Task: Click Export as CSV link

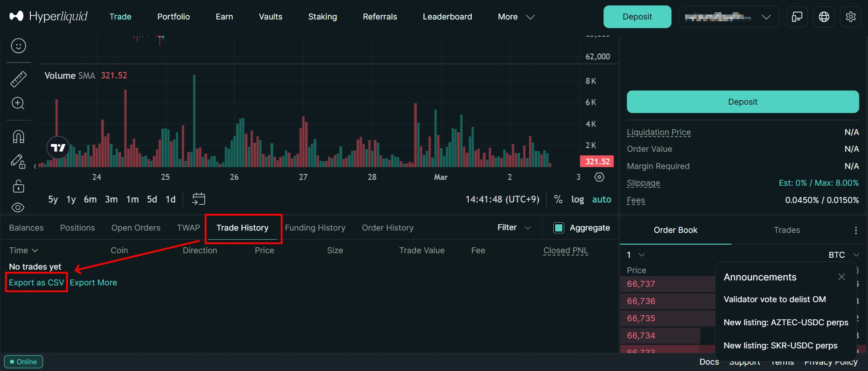Action: (37, 283)
